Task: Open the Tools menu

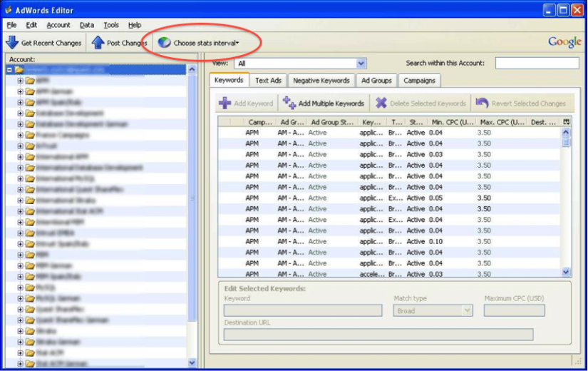Action: 111,25
